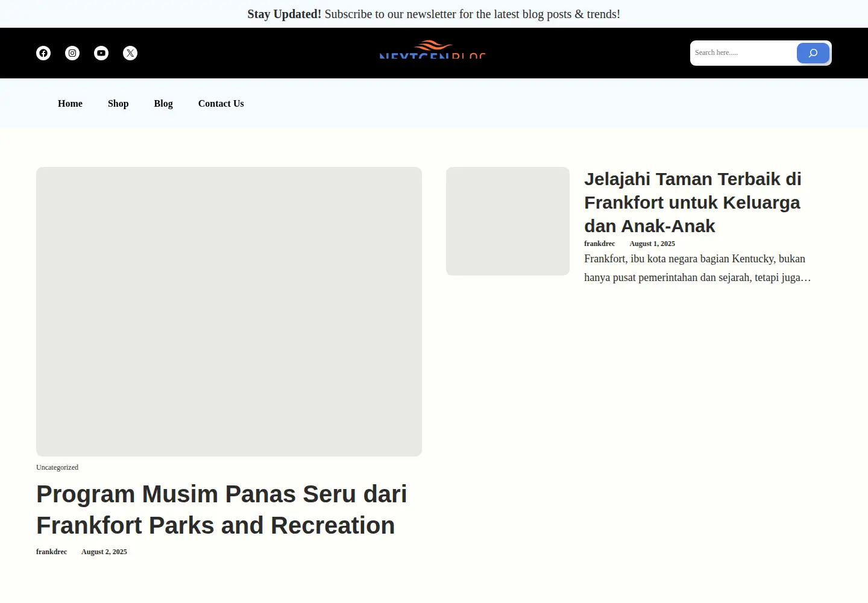Click the excerpt starting 'Frankfort, ibu kota negara'
This screenshot has width=868, height=603.
click(697, 268)
